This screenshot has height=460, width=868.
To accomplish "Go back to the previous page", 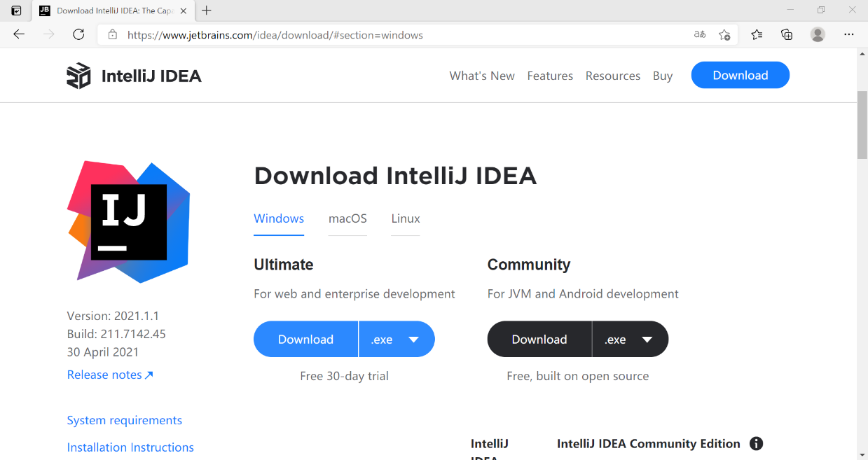I will pyautogui.click(x=19, y=34).
